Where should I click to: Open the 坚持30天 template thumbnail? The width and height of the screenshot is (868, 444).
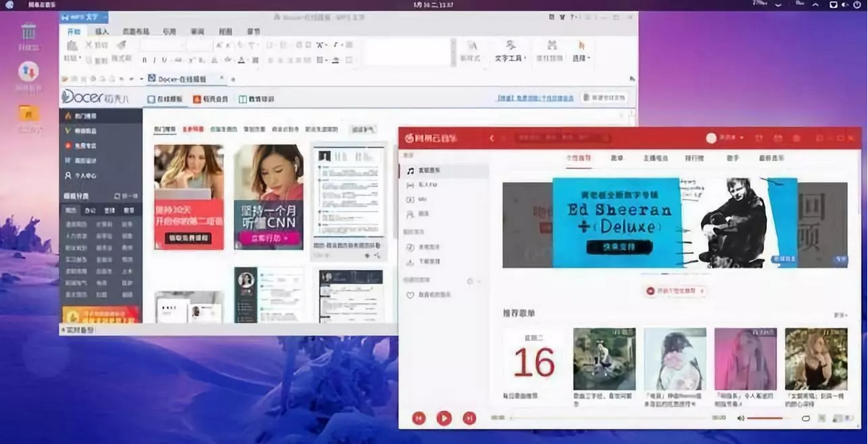188,197
